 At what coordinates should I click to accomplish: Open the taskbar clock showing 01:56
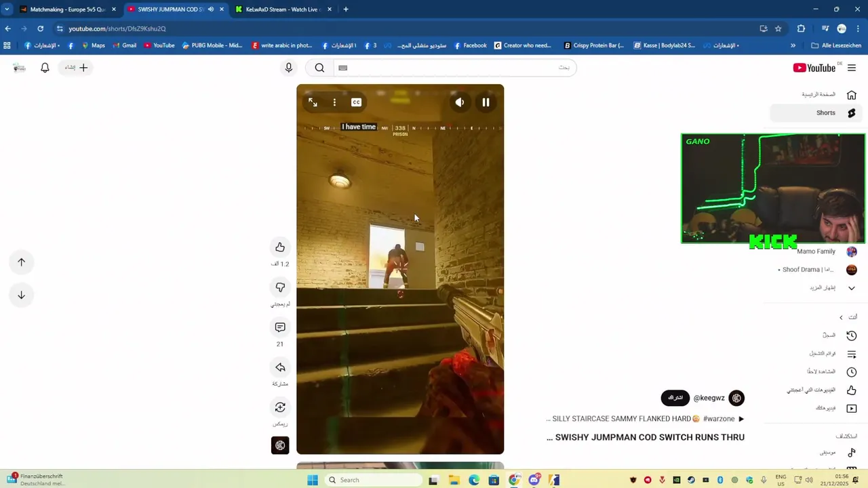833,480
